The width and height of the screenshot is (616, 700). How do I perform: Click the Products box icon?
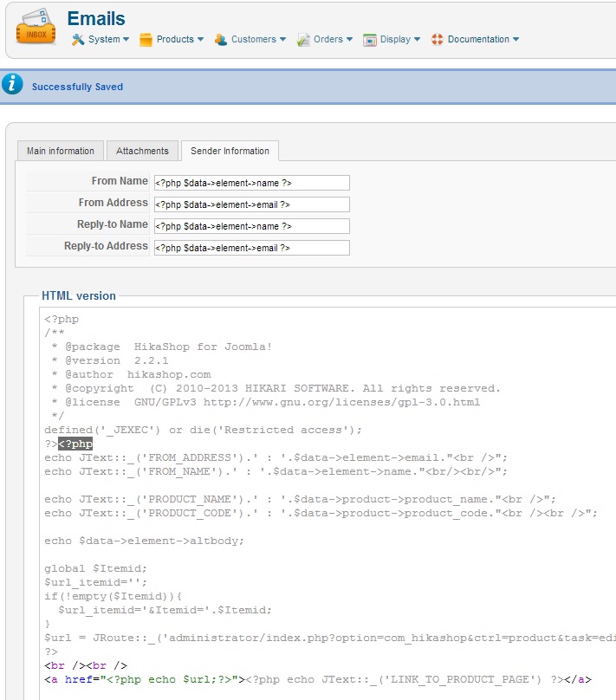[x=146, y=40]
